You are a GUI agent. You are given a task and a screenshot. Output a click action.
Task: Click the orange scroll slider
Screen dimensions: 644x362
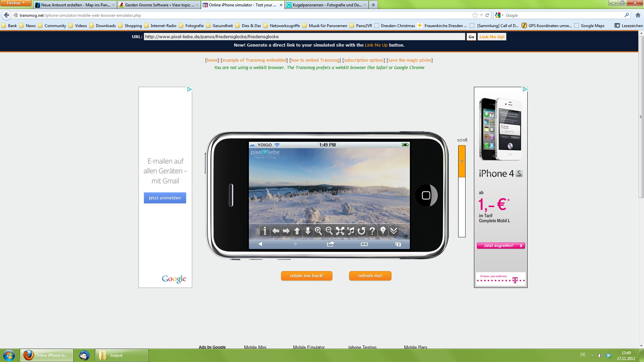tap(462, 161)
